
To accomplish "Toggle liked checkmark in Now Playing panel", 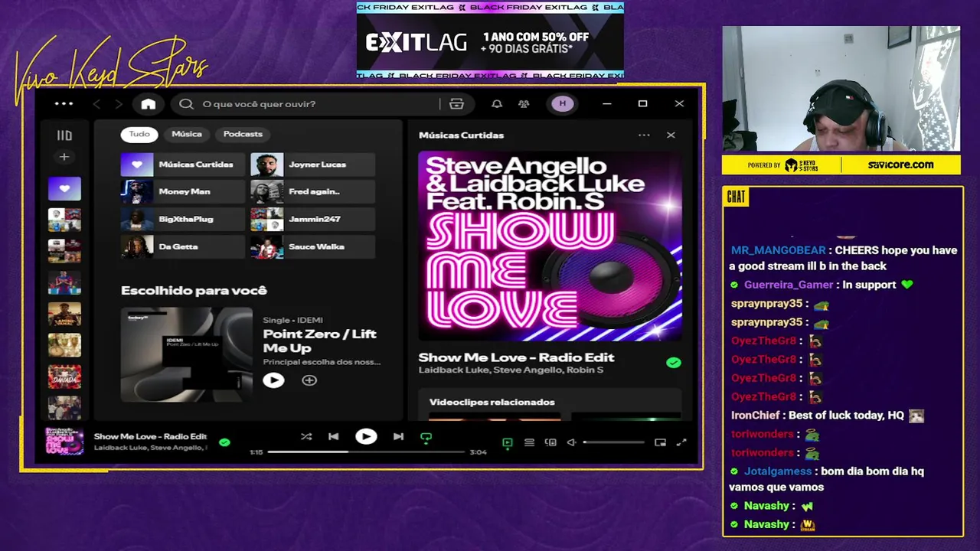I will click(x=673, y=363).
